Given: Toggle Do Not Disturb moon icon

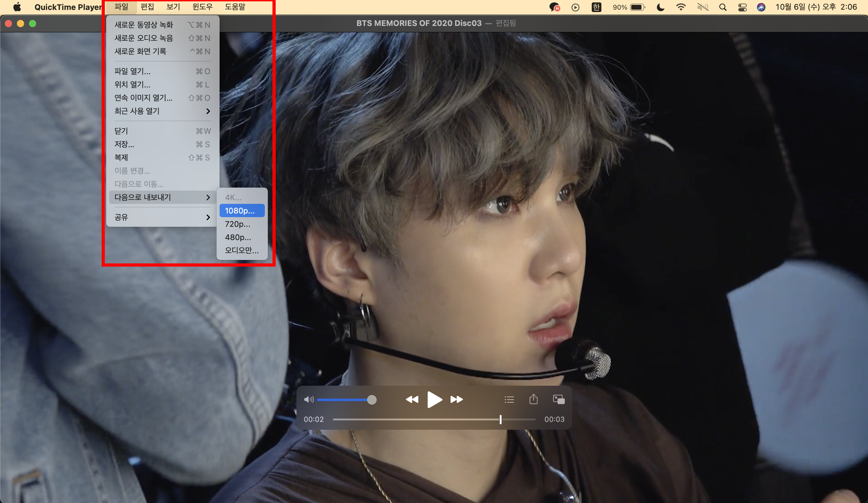Looking at the screenshot, I should point(660,7).
